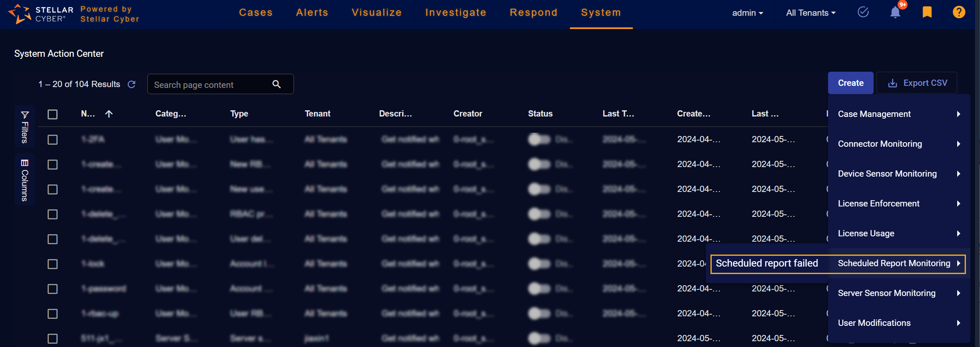
Task: Expand the All Tenants dropdown
Action: pyautogui.click(x=811, y=13)
